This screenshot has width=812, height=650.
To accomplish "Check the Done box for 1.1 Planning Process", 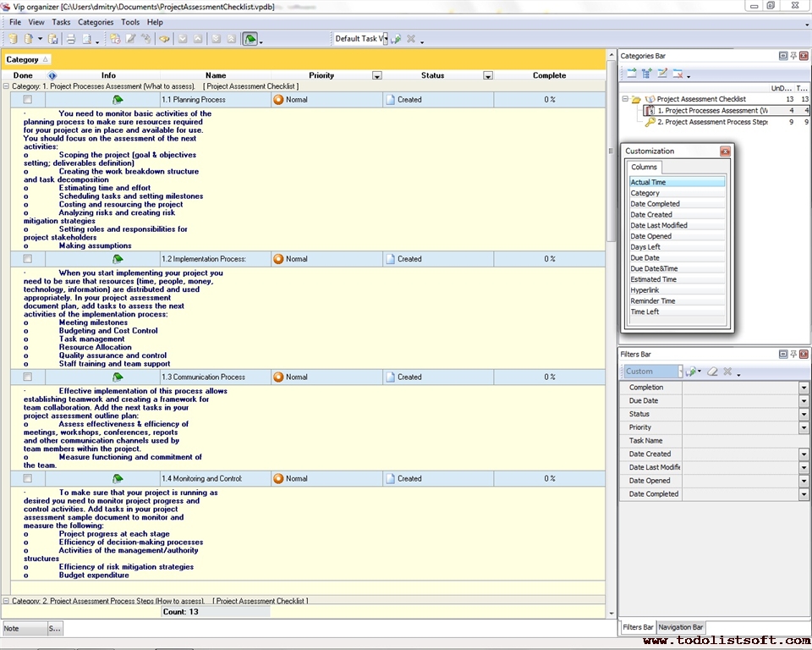I will pyautogui.click(x=28, y=100).
